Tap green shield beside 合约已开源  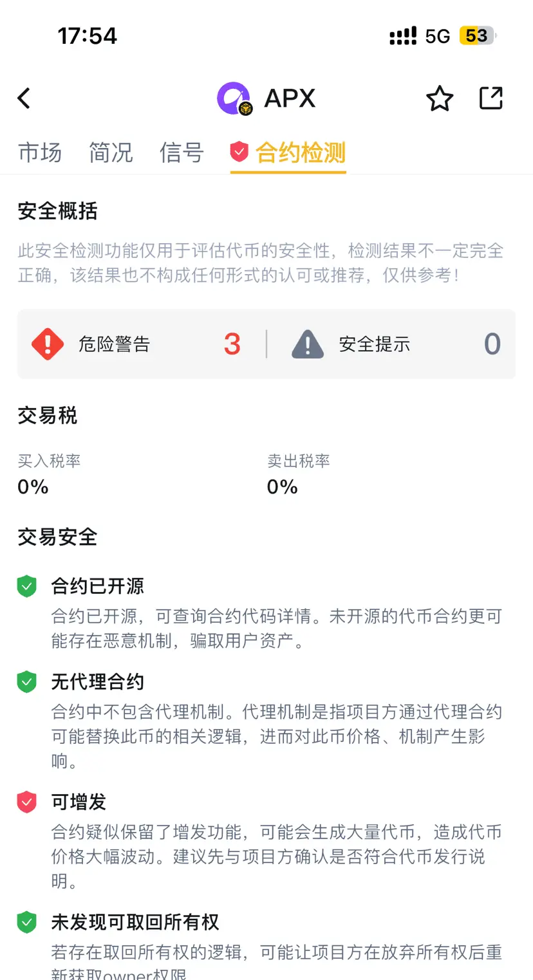(x=26, y=586)
